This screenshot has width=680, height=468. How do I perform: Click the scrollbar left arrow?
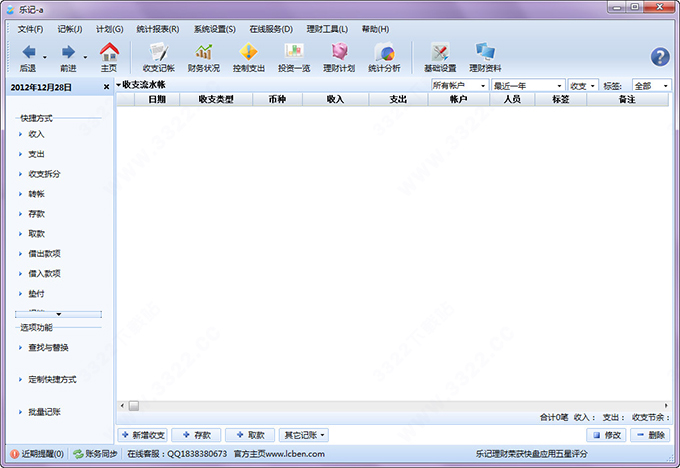[x=122, y=406]
